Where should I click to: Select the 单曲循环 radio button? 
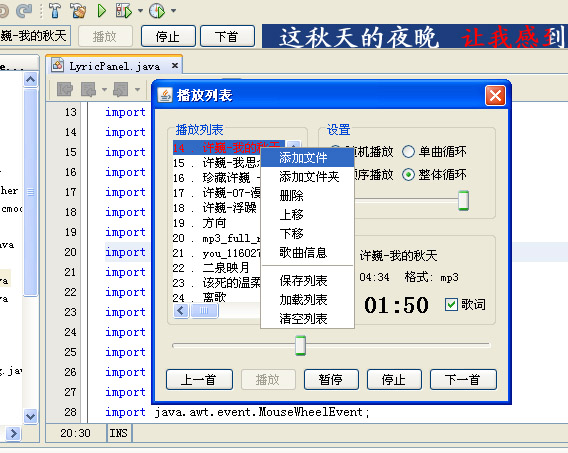coord(408,151)
